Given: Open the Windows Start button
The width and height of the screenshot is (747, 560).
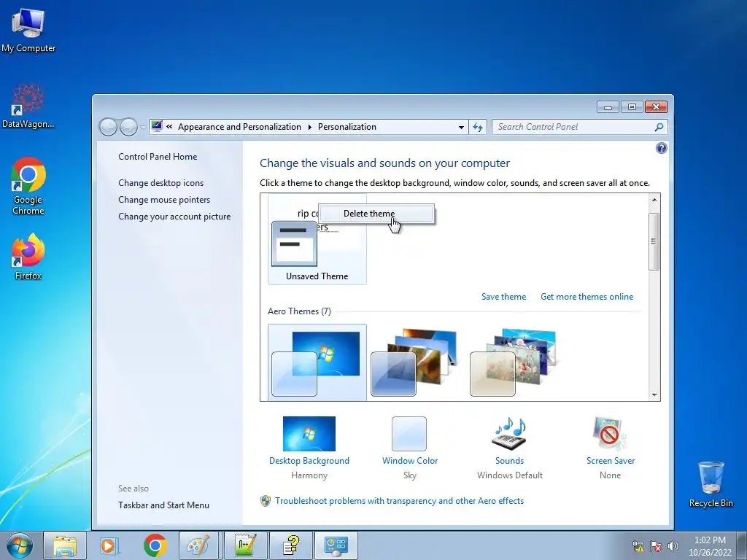Looking at the screenshot, I should click(x=20, y=545).
